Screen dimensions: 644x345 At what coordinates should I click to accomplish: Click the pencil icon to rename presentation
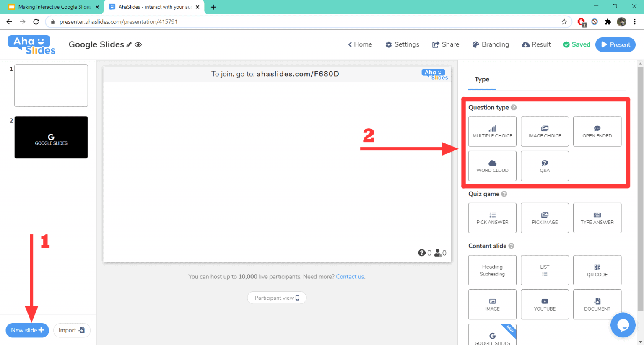tap(129, 44)
